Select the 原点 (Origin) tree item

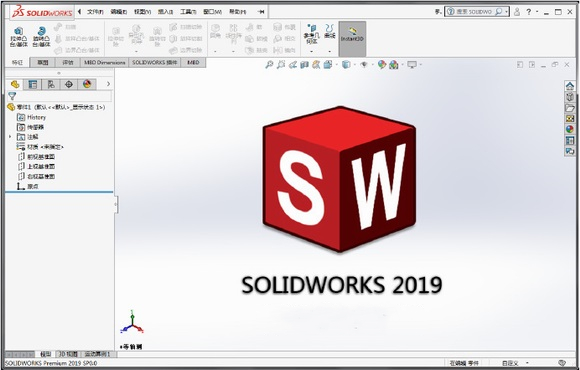click(x=28, y=186)
